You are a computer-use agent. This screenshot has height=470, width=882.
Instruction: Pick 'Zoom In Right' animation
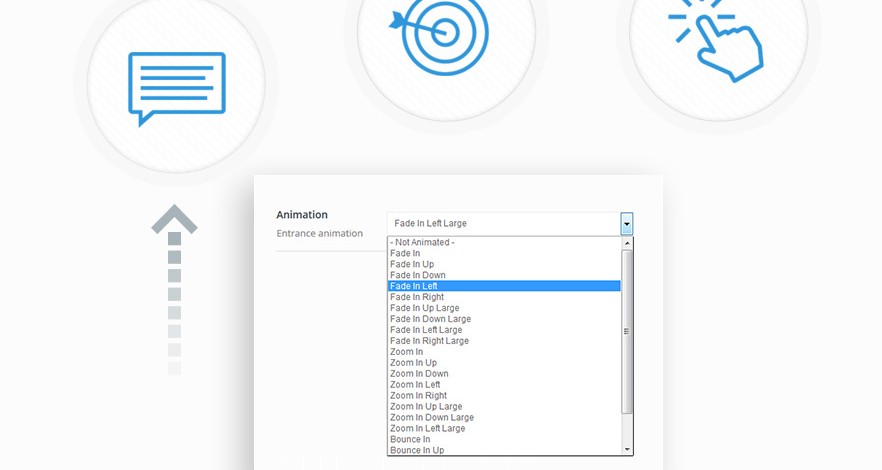(x=504, y=396)
